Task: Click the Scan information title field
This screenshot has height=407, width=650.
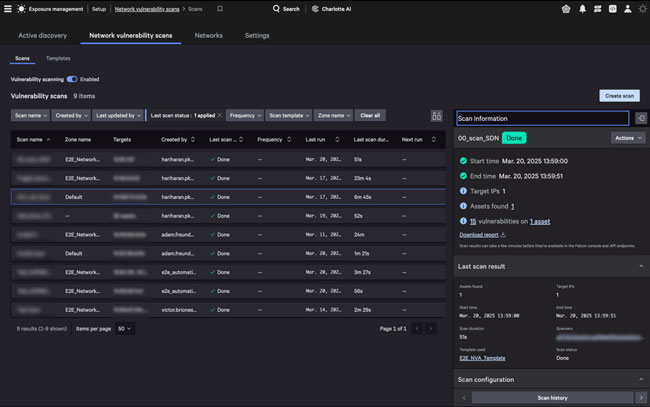Action: tap(542, 119)
